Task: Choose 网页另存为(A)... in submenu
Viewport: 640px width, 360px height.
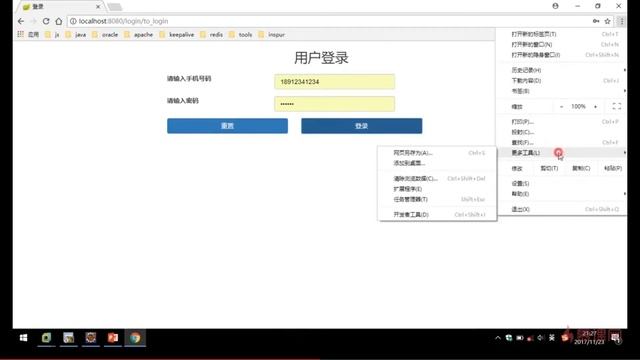Action: 437,153
